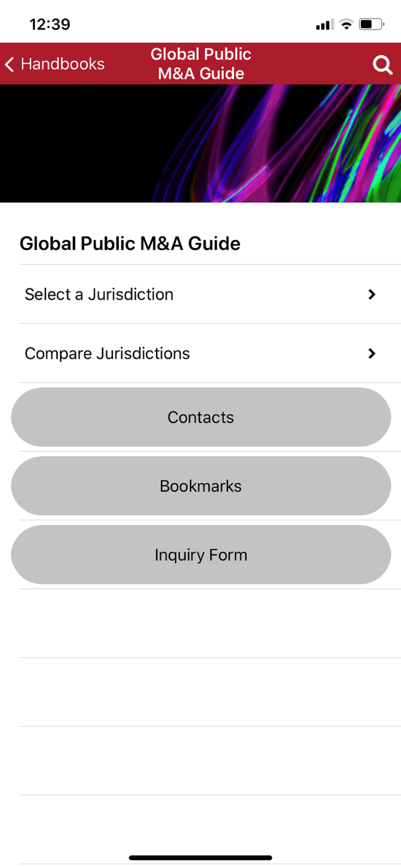
Task: Tap the red header title text
Action: point(200,64)
